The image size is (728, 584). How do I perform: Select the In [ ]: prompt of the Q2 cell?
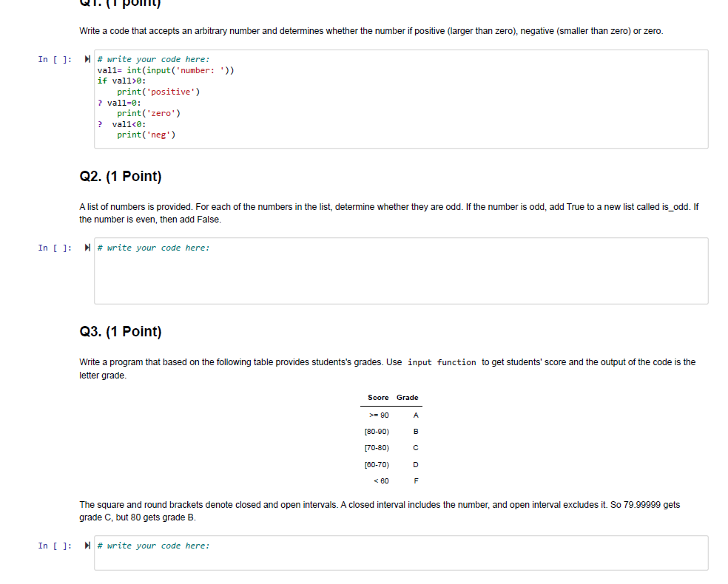55,247
